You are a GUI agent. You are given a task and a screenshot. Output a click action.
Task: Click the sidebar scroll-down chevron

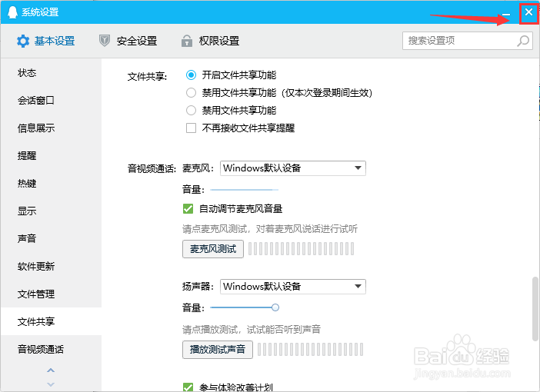pos(51,384)
